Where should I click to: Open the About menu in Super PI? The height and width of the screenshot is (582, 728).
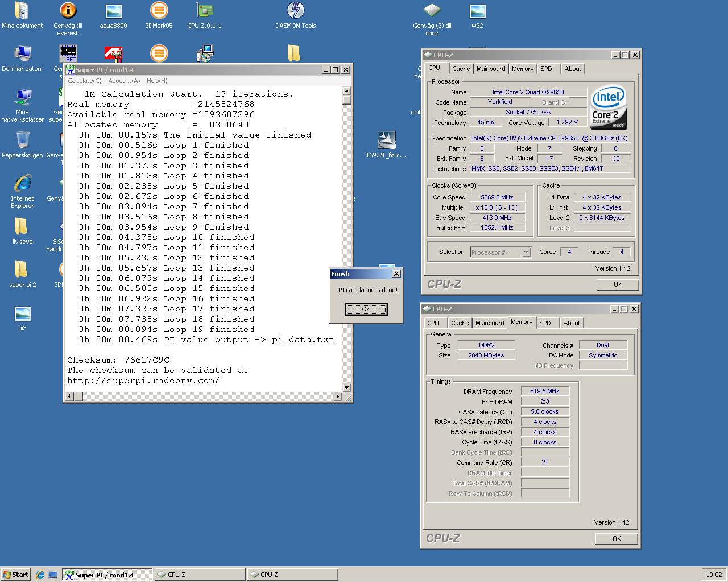[123, 81]
